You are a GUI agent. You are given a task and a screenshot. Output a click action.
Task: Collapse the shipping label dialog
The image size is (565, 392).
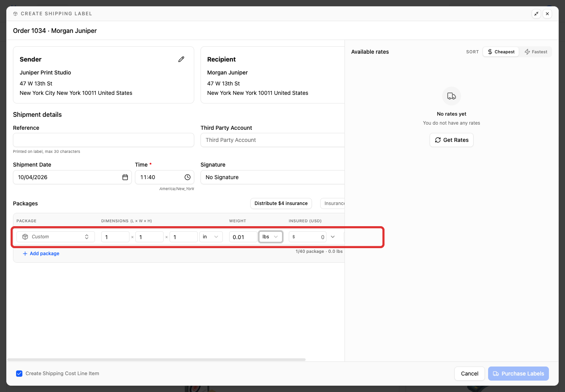(x=536, y=14)
